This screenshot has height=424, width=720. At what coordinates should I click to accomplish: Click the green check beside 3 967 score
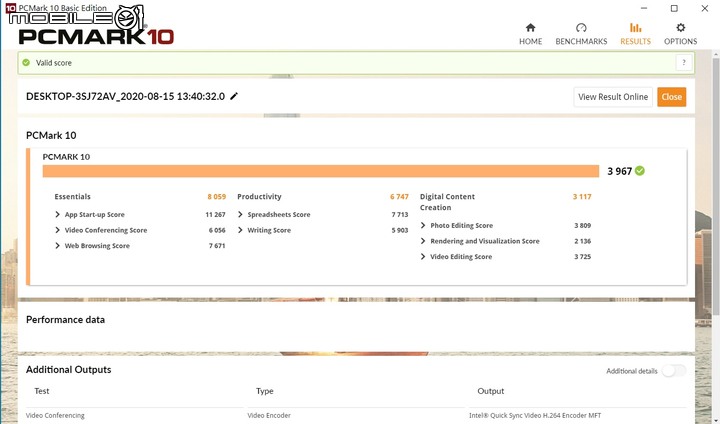640,171
